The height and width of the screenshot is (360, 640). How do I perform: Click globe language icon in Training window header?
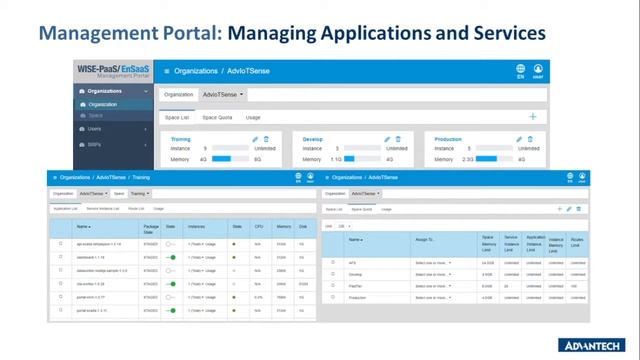click(x=298, y=178)
